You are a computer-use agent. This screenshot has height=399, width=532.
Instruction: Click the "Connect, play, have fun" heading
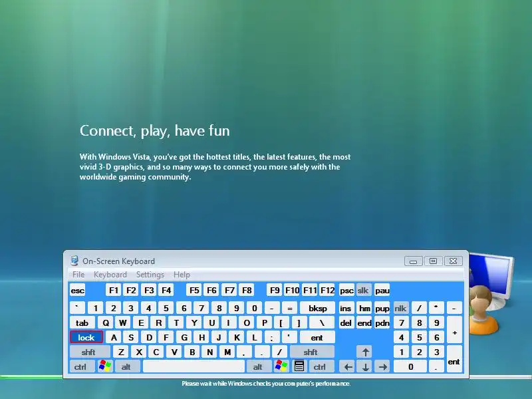click(x=155, y=131)
